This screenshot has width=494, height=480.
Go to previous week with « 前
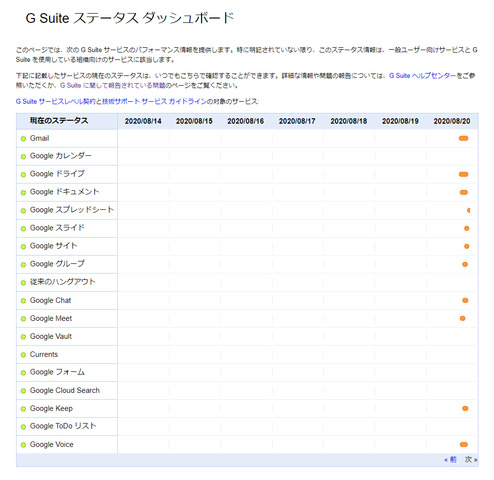pos(450,460)
